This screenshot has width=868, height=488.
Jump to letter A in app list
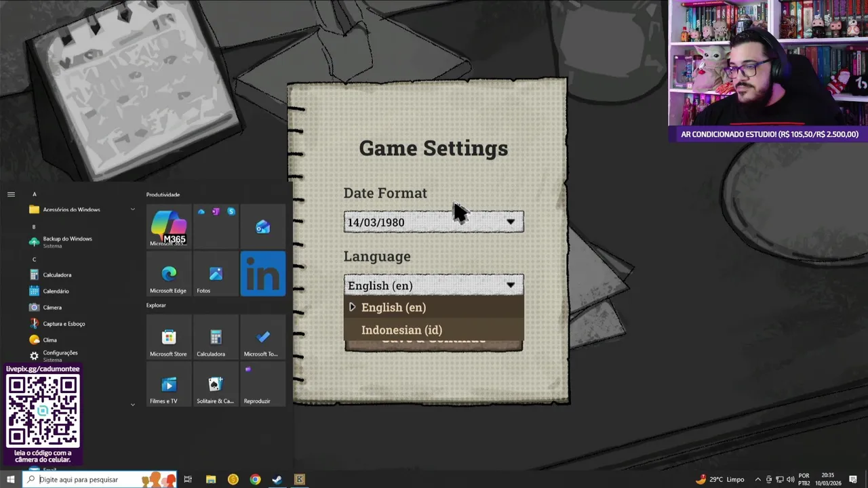pyautogui.click(x=35, y=195)
